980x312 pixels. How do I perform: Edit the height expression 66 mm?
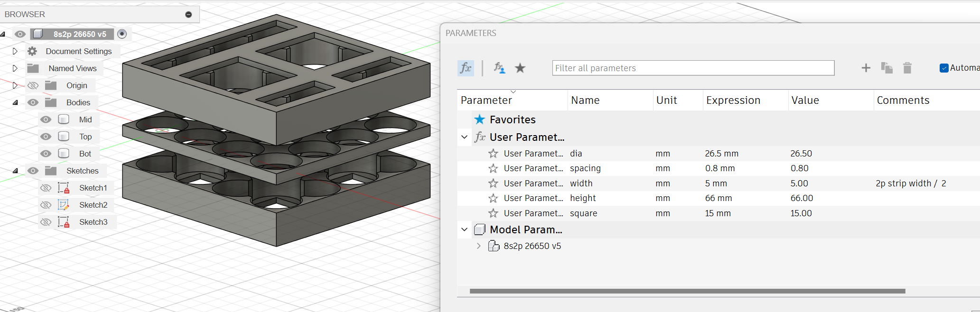[719, 198]
